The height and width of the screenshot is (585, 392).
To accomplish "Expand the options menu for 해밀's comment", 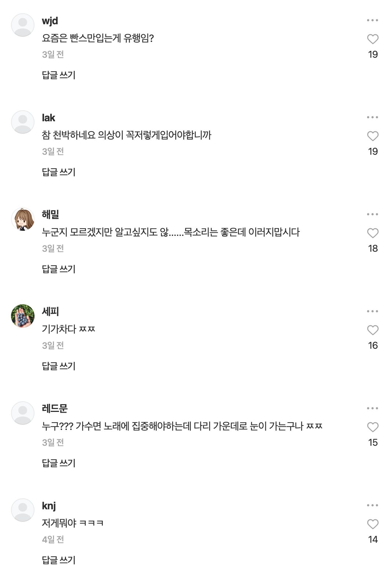I will tap(372, 214).
